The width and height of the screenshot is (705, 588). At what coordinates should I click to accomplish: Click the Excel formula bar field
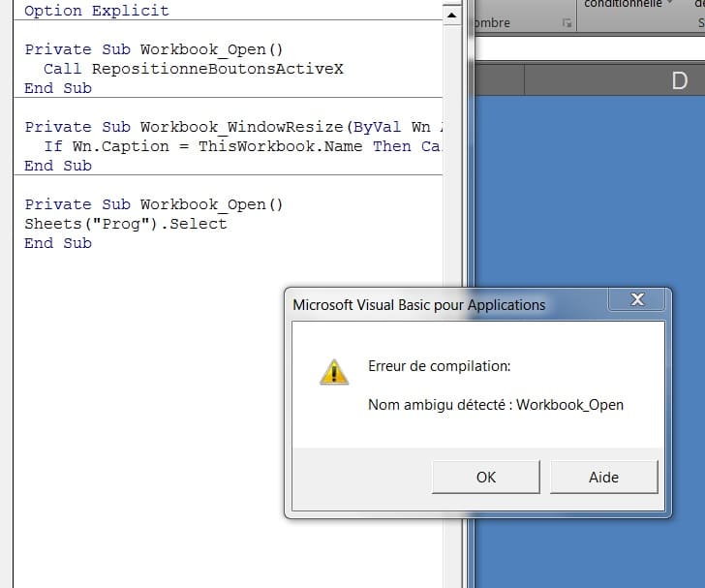click(590, 48)
